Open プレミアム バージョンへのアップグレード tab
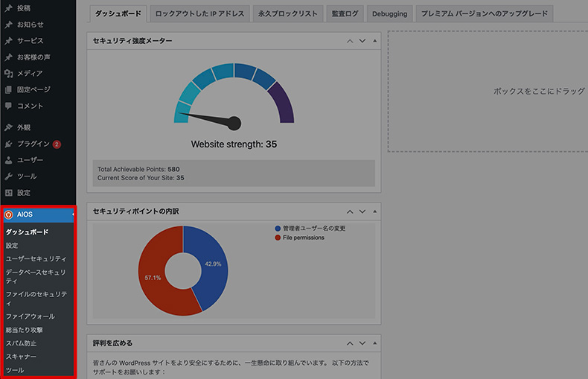 [484, 14]
